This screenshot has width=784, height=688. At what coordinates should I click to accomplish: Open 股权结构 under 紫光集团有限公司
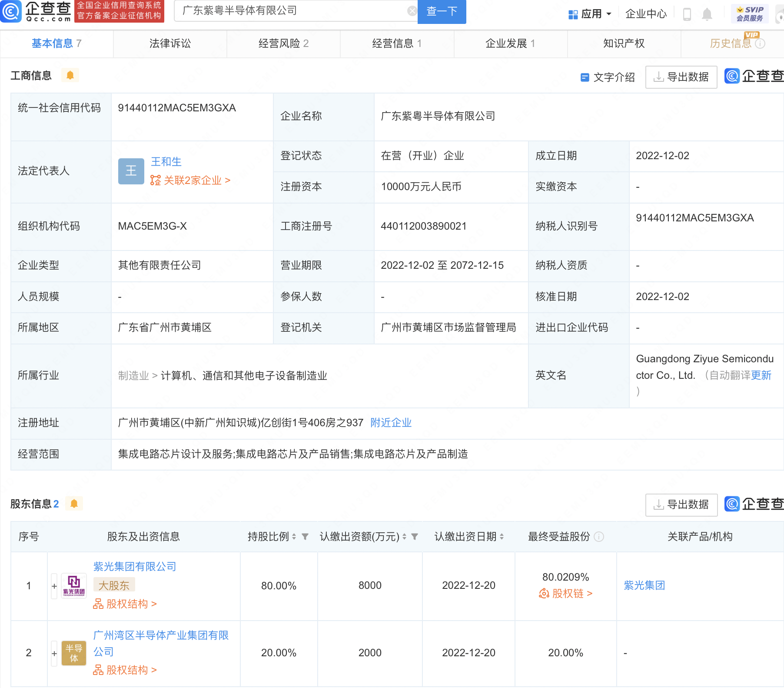(x=125, y=604)
